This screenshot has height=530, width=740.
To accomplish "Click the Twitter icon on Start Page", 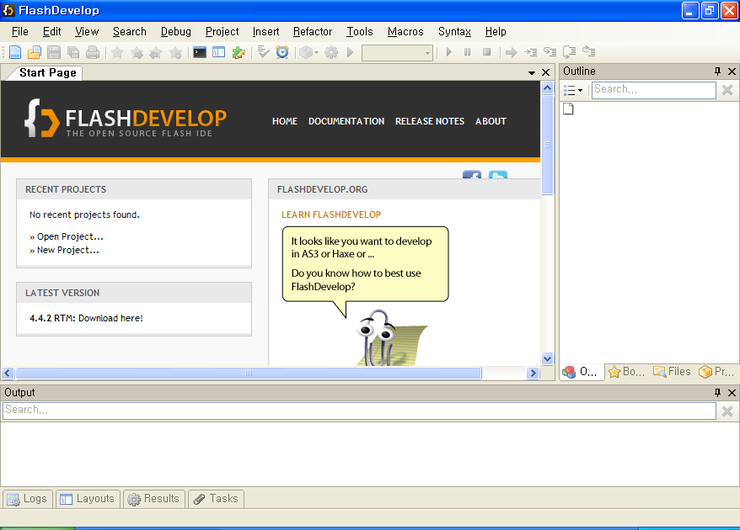I will click(x=497, y=177).
